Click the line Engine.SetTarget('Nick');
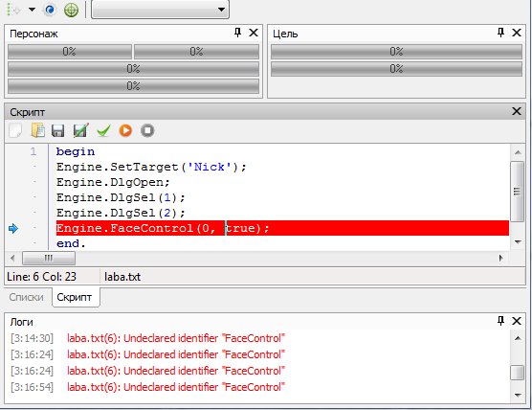Image resolution: width=532 pixels, height=410 pixels. [151, 167]
